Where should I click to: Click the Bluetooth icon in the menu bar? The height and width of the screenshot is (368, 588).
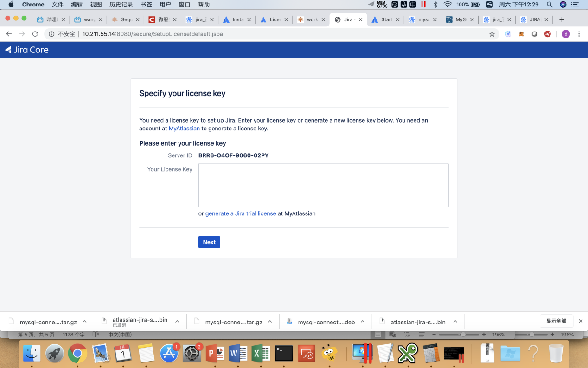pos(435,5)
